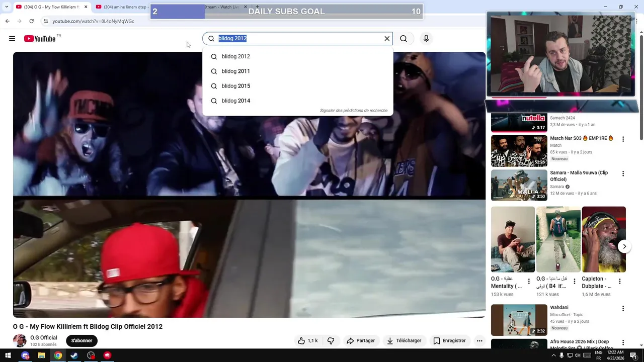Download the video via Télécharger
Image resolution: width=644 pixels, height=362 pixels.
pyautogui.click(x=404, y=341)
